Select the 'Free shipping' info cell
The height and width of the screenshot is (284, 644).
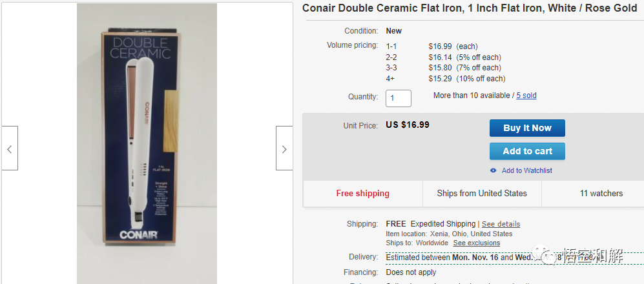coord(362,193)
